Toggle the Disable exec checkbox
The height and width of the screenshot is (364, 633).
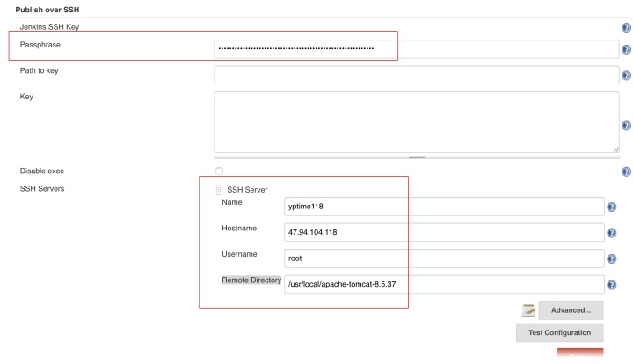pyautogui.click(x=219, y=171)
